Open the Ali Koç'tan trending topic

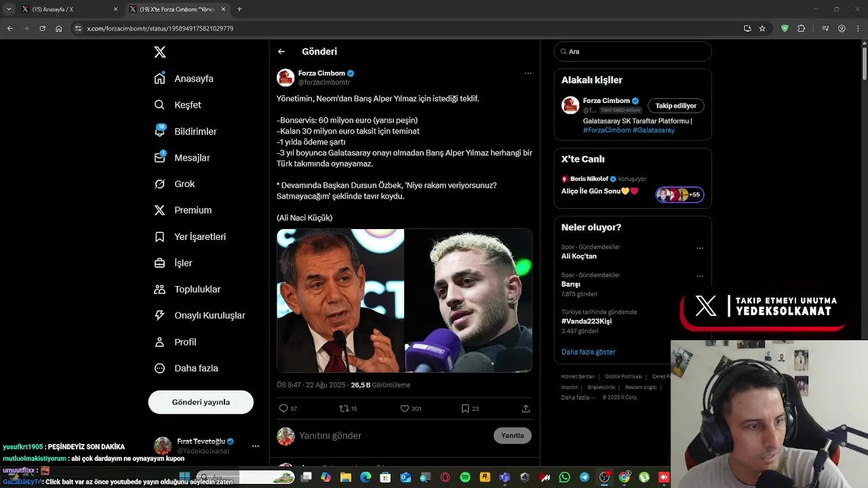pyautogui.click(x=579, y=256)
